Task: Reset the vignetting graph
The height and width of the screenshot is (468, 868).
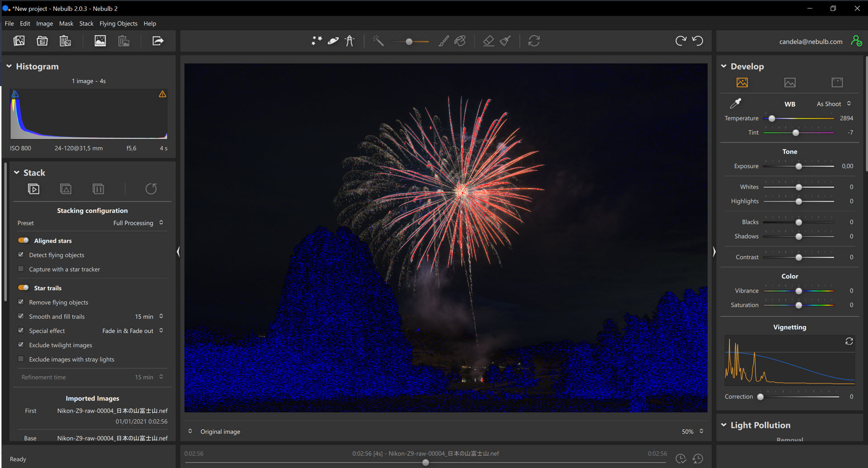Action: [x=849, y=341]
